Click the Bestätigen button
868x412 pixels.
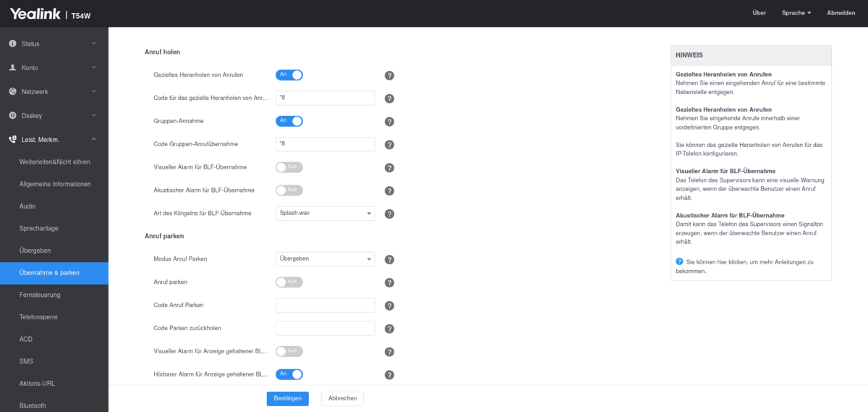(x=287, y=399)
